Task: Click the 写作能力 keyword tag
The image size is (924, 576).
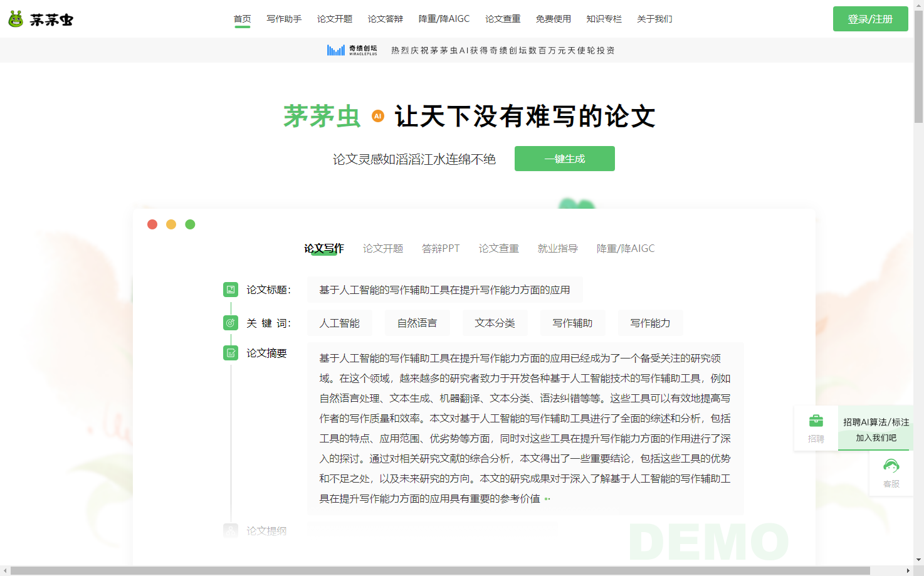Action: click(651, 323)
